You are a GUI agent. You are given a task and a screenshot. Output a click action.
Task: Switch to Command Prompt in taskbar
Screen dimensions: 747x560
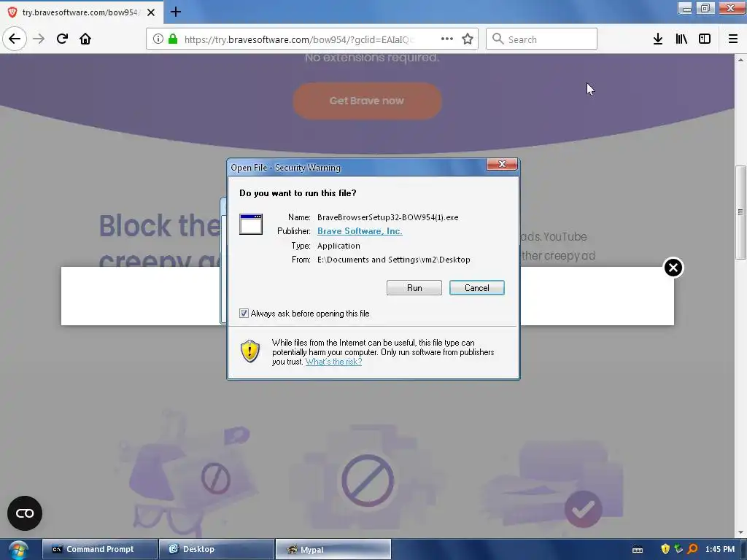(99, 549)
